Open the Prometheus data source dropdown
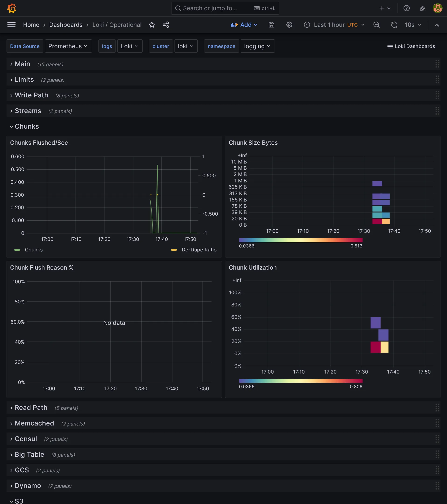447x504 pixels. coord(68,46)
